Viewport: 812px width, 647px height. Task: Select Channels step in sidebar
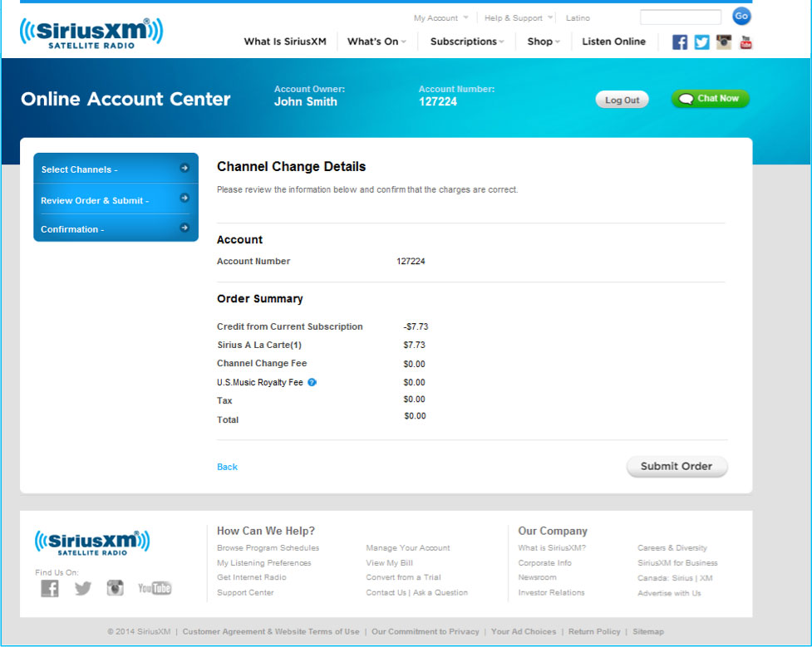pos(116,169)
